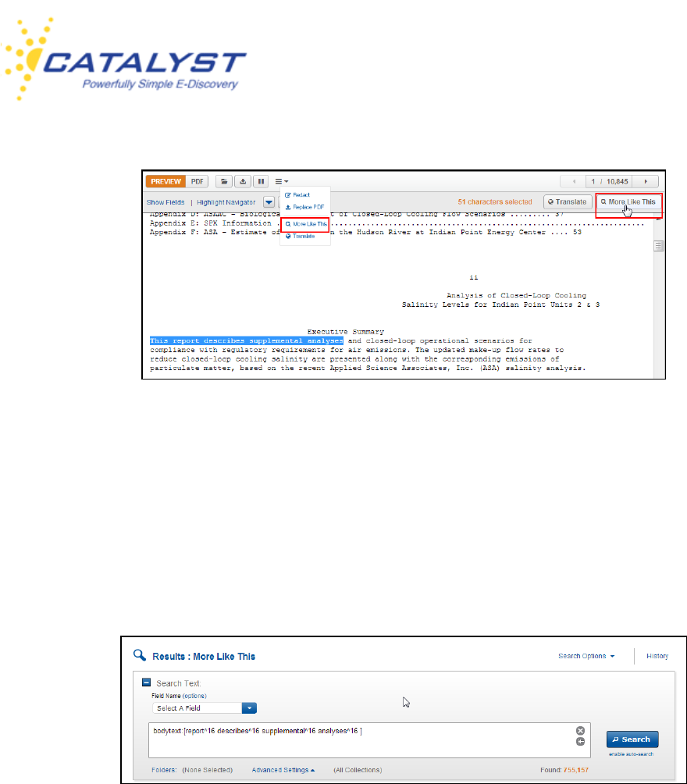Click the enable auto-search link

click(x=631, y=754)
